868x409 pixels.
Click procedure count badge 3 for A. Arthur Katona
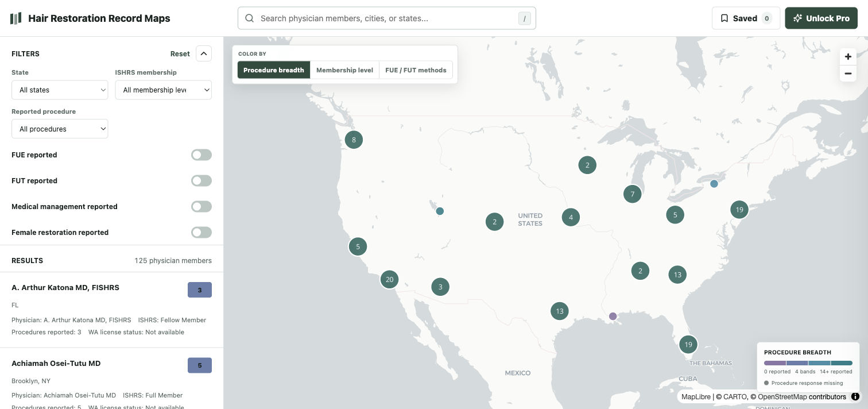point(200,290)
